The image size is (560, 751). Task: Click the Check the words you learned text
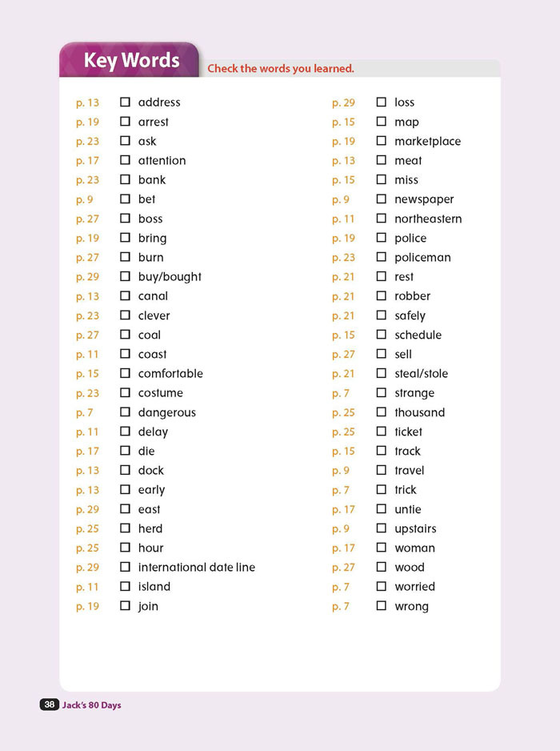tap(281, 69)
